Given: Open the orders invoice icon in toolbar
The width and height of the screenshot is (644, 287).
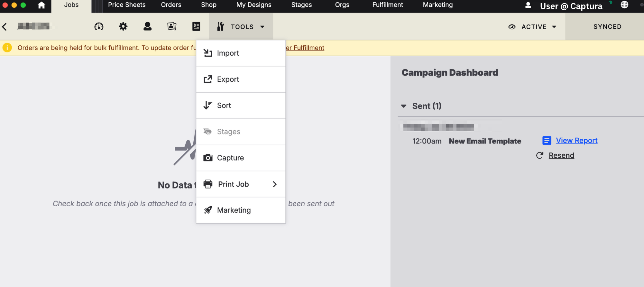Looking at the screenshot, I should [196, 26].
